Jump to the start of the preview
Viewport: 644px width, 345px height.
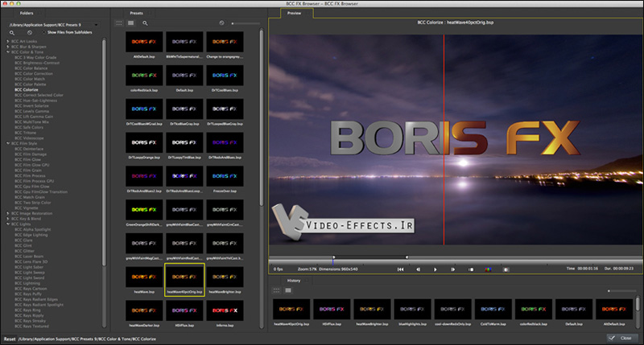(x=400, y=269)
